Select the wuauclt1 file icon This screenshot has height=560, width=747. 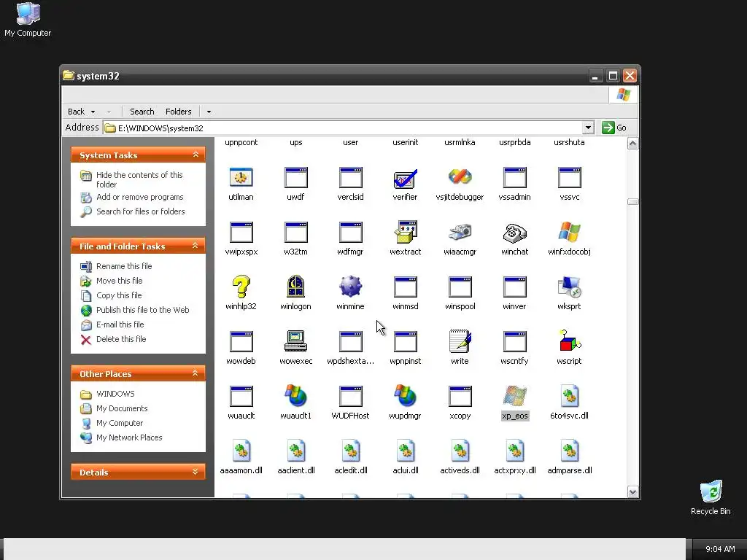296,397
